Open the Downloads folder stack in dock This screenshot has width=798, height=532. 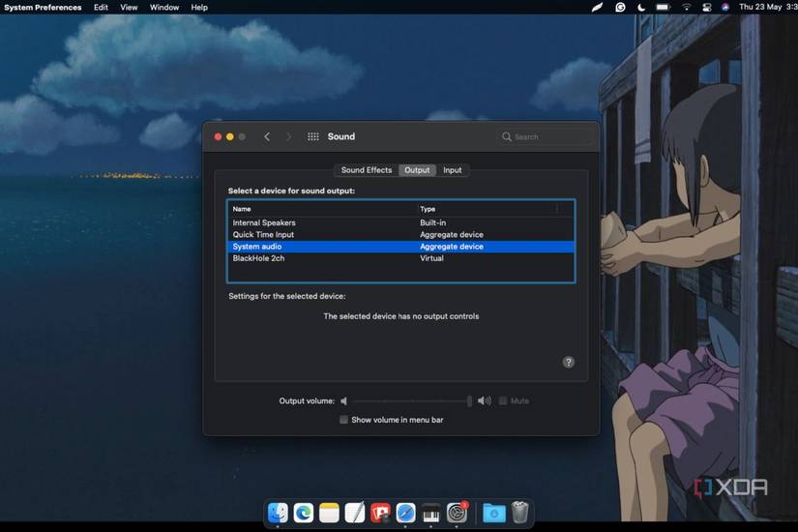click(493, 513)
